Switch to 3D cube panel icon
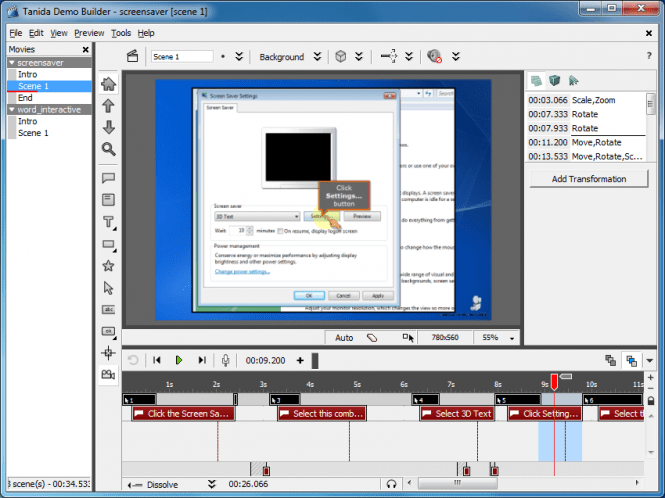The width and height of the screenshot is (665, 498). [x=554, y=80]
